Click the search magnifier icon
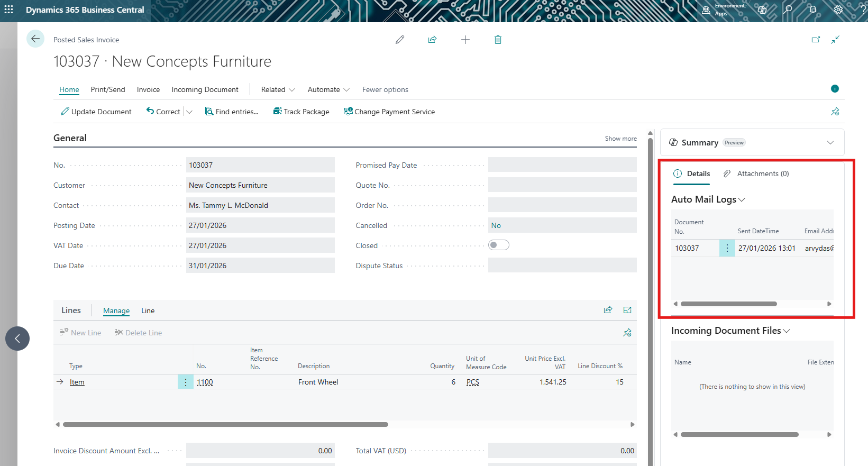The width and height of the screenshot is (868, 466). click(788, 10)
